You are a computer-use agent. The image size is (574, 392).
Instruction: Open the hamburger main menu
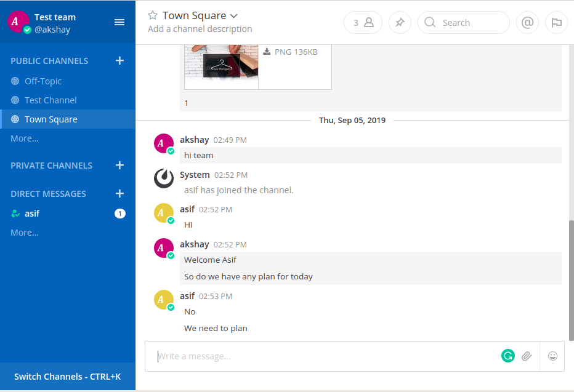point(119,22)
